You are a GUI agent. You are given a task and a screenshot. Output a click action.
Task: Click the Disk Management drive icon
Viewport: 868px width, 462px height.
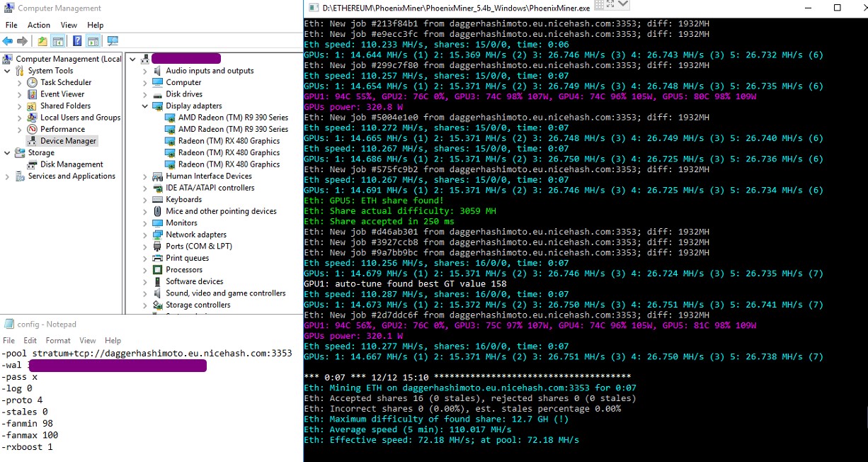[33, 164]
